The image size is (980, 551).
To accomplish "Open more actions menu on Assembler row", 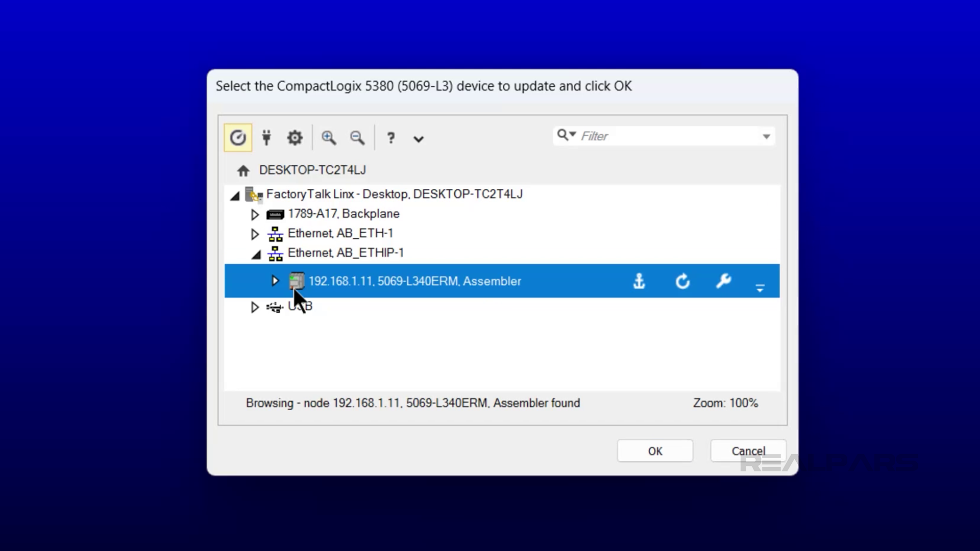I will [759, 288].
